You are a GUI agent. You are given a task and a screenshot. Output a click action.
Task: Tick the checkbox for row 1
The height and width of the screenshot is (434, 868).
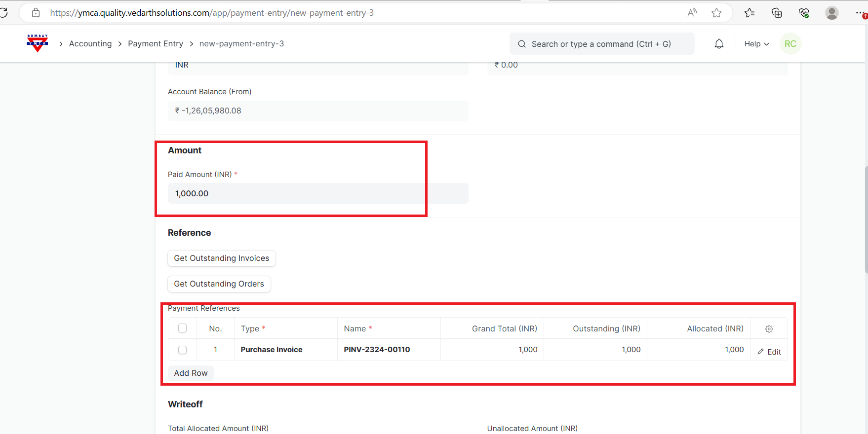click(182, 350)
